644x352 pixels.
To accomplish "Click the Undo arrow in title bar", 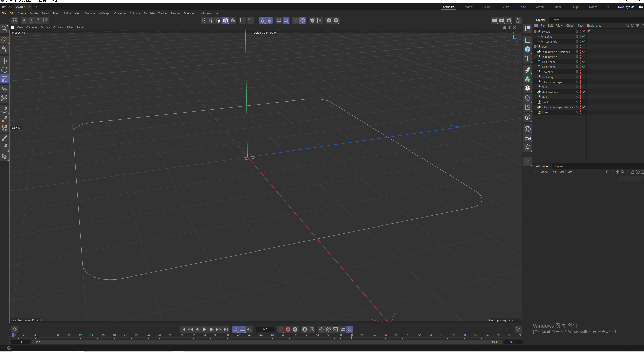I will point(4,7).
